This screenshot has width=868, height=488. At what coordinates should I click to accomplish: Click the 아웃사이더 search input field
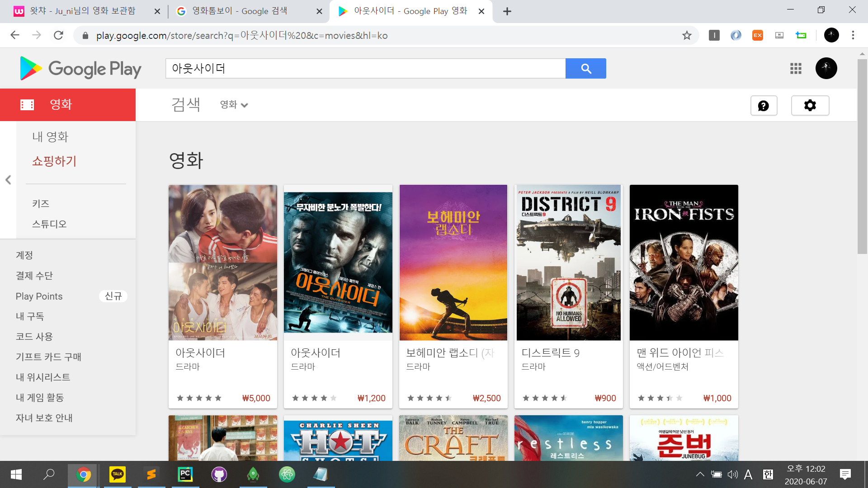click(365, 69)
